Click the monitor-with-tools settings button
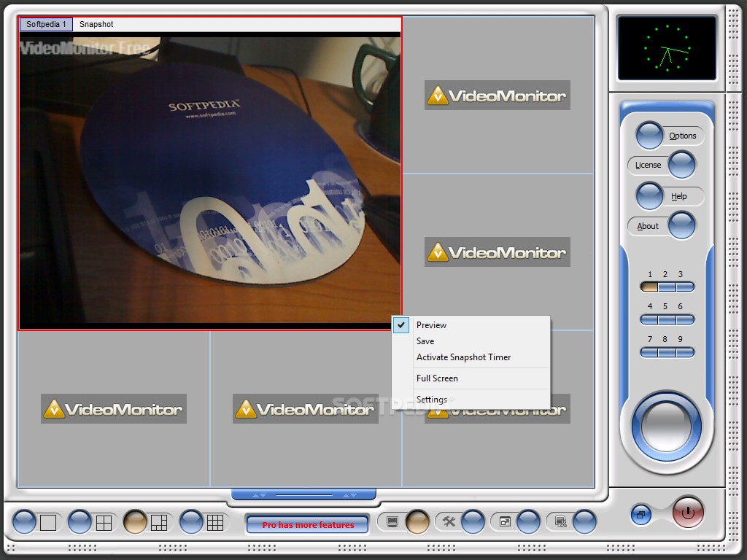This screenshot has height=560, width=747. click(x=584, y=522)
